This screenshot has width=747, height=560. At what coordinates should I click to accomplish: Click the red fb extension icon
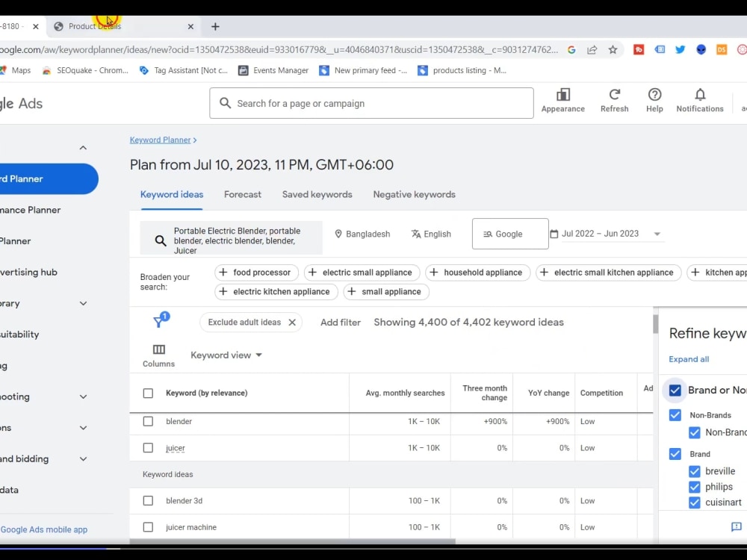tap(639, 49)
